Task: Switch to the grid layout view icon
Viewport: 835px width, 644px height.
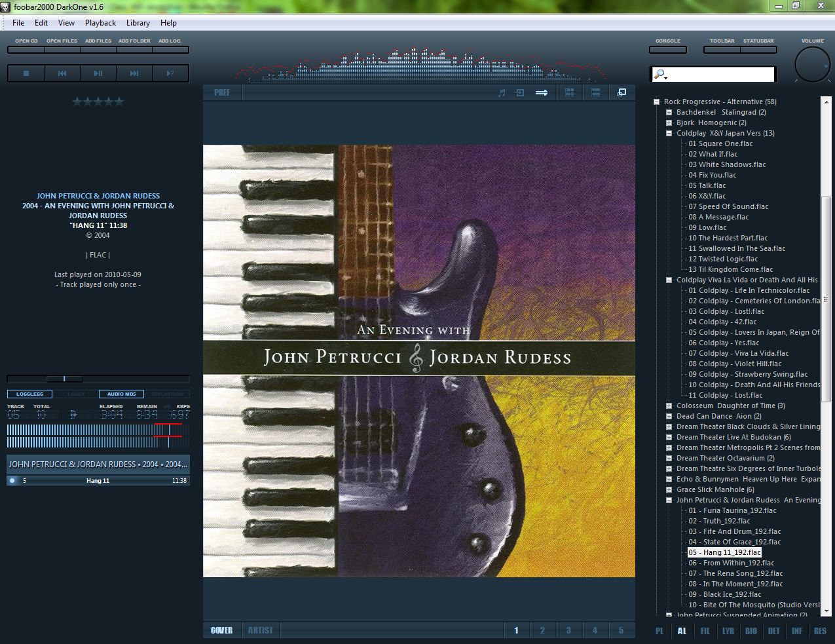Action: coord(569,92)
